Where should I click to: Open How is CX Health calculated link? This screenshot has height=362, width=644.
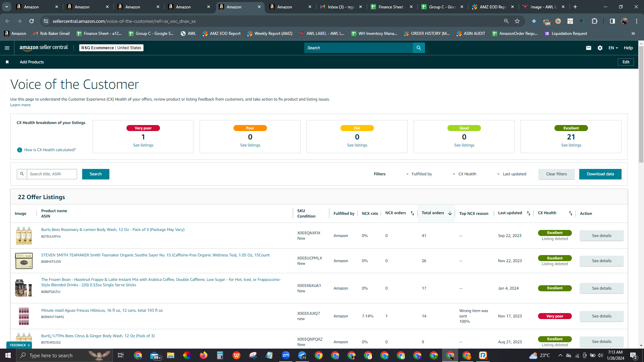50,150
